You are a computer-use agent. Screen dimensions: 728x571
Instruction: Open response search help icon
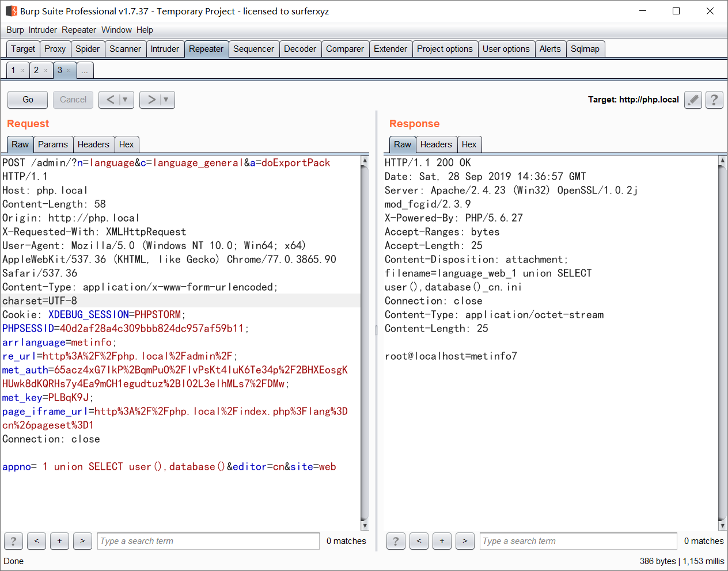pos(396,541)
